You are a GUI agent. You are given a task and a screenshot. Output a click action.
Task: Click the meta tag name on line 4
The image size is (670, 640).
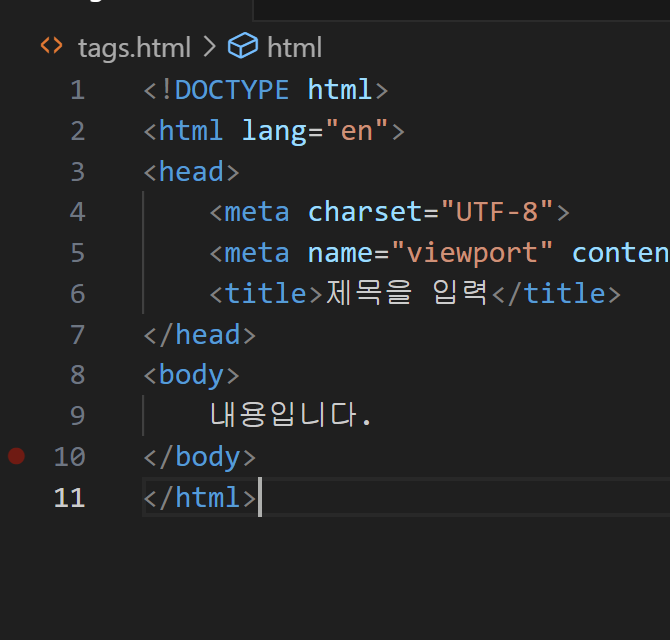256,212
